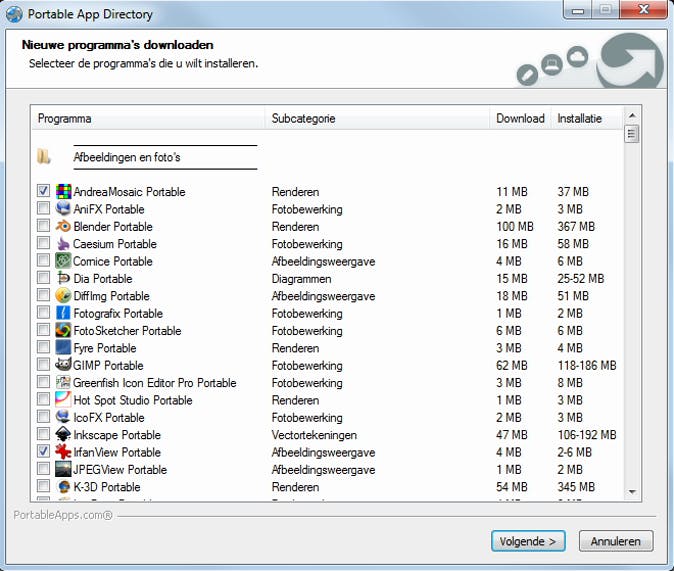Click the AndreaMosaic Portable app icon
The width and height of the screenshot is (674, 571).
point(64,191)
